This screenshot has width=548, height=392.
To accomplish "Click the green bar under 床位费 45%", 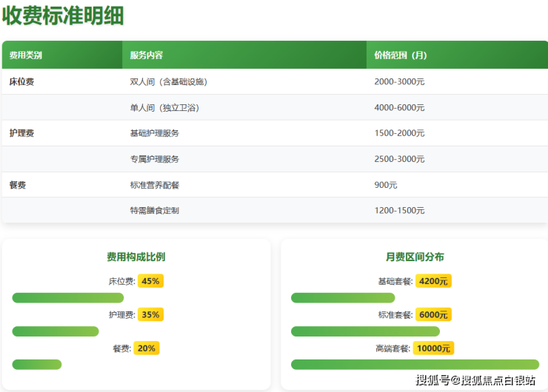I will point(68,298).
